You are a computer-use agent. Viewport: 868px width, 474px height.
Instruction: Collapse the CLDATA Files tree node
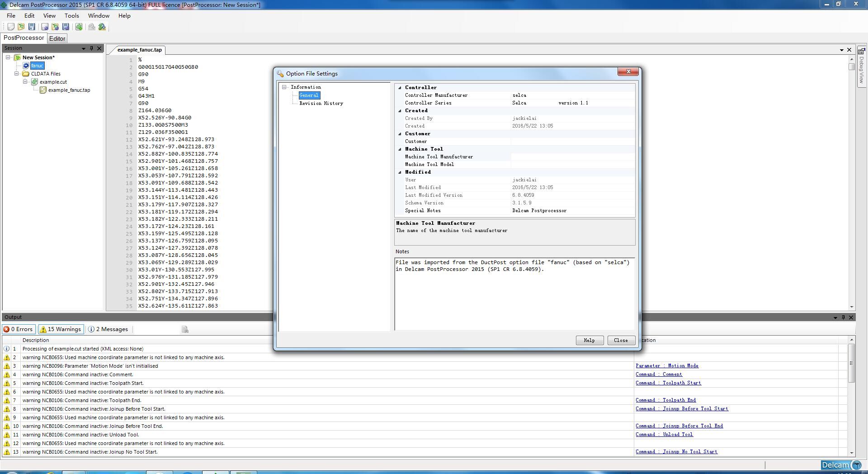(17, 74)
